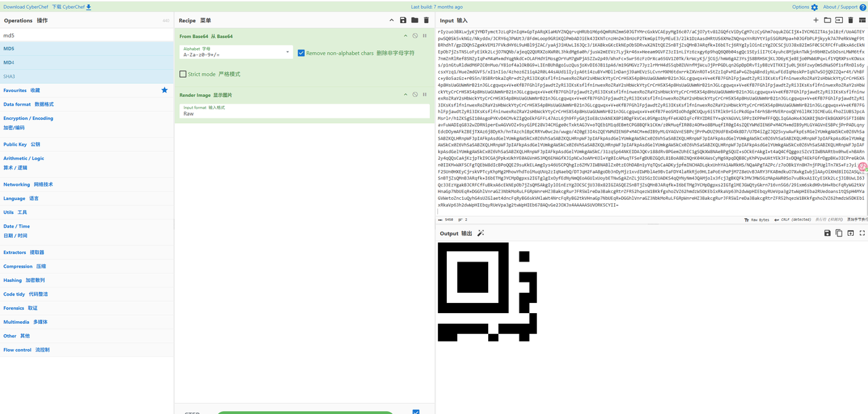Image resolution: width=868 pixels, height=414 pixels.
Task: Select the MD5 operation from search results
Action: click(x=87, y=48)
